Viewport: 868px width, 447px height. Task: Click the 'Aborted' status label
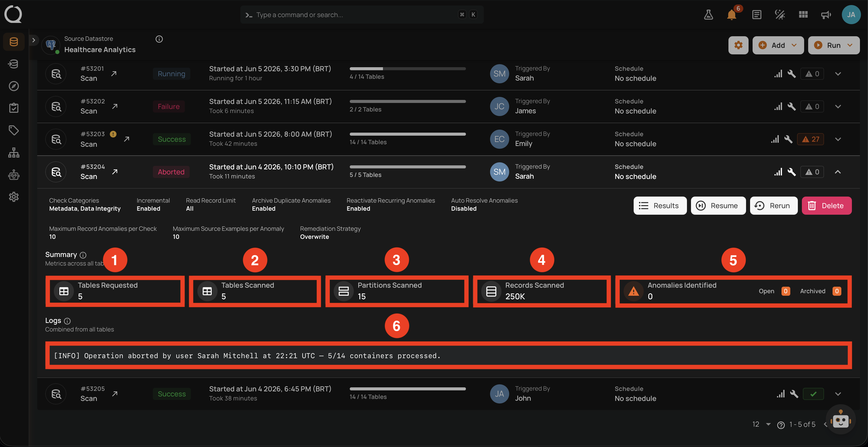click(x=171, y=172)
